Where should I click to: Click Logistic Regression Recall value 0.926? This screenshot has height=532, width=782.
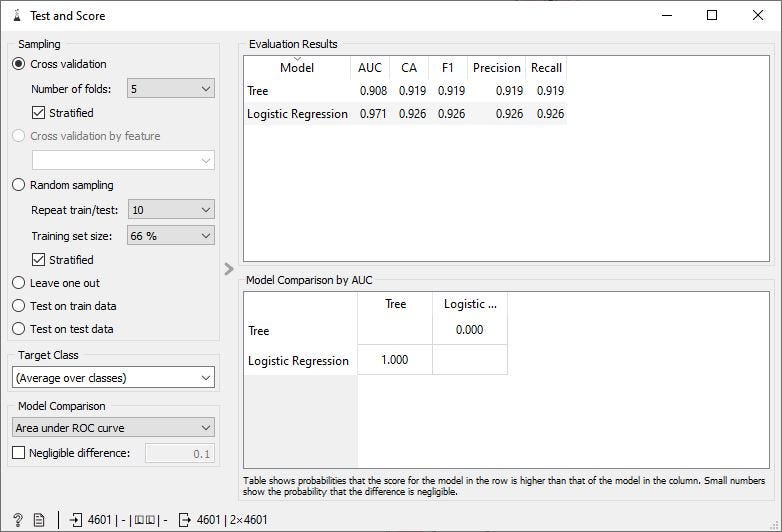(x=551, y=114)
